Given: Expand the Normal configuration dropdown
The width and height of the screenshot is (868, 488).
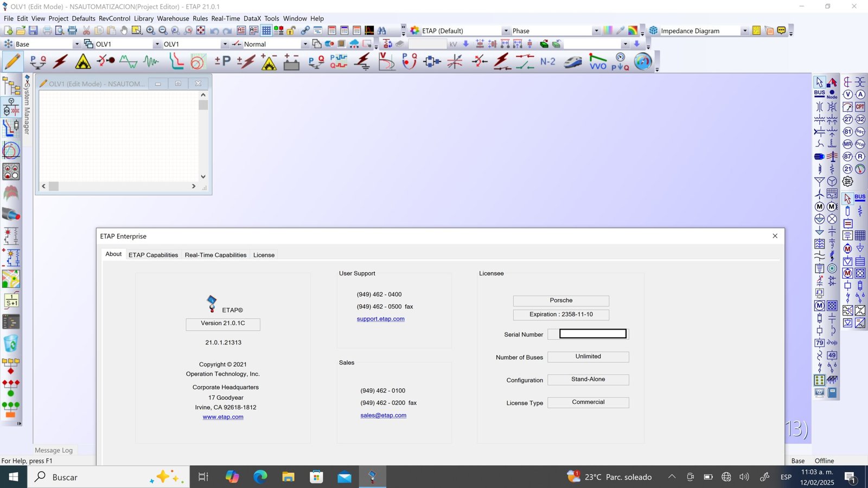Looking at the screenshot, I should (305, 44).
